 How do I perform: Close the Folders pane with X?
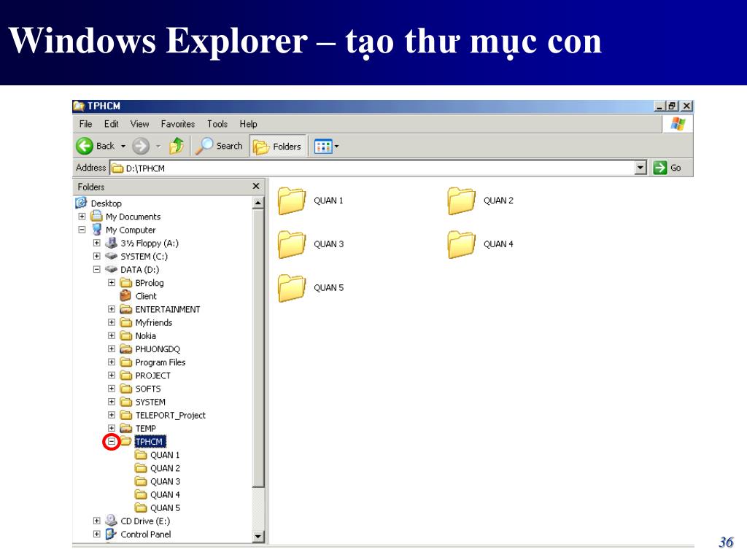(256, 186)
